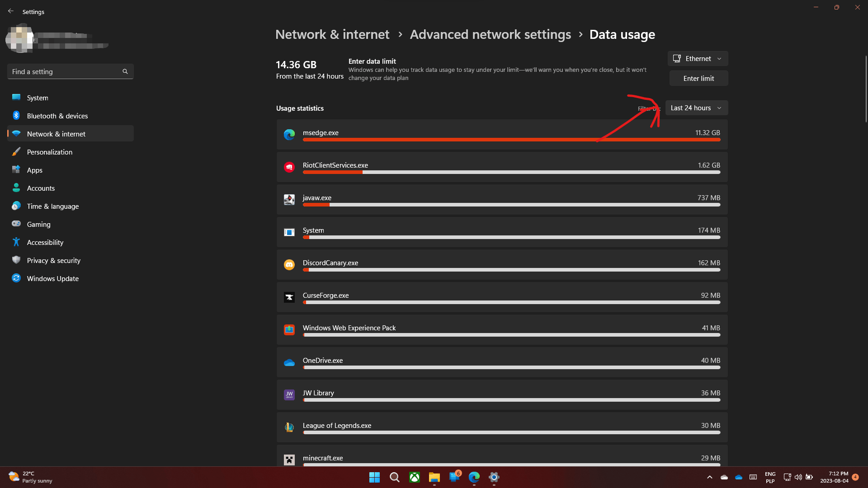
Task: Expand the Ethernet network dropdown
Action: click(x=698, y=59)
